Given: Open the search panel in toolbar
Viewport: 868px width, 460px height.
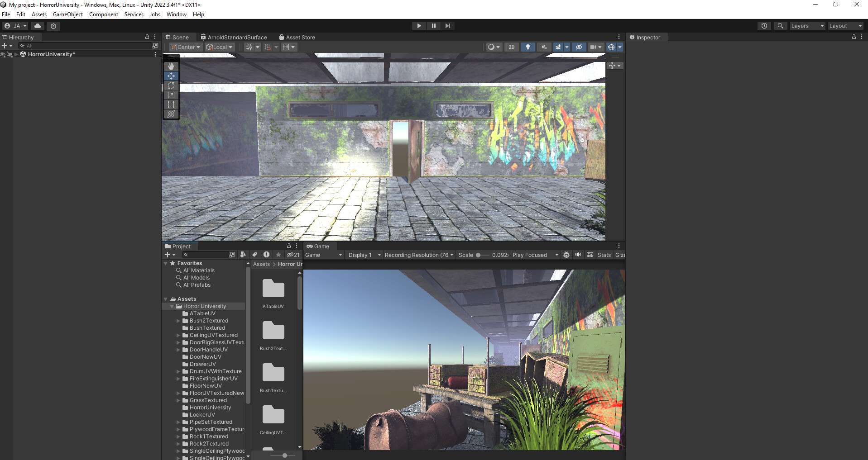Looking at the screenshot, I should tap(780, 26).
